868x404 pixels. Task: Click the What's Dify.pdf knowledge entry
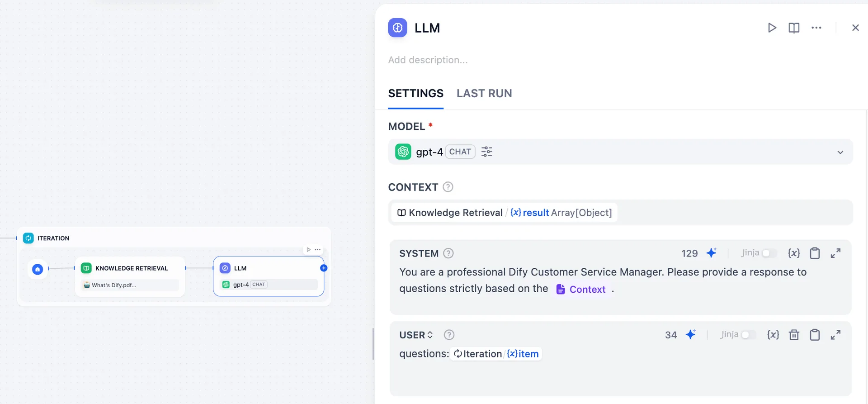pyautogui.click(x=130, y=285)
